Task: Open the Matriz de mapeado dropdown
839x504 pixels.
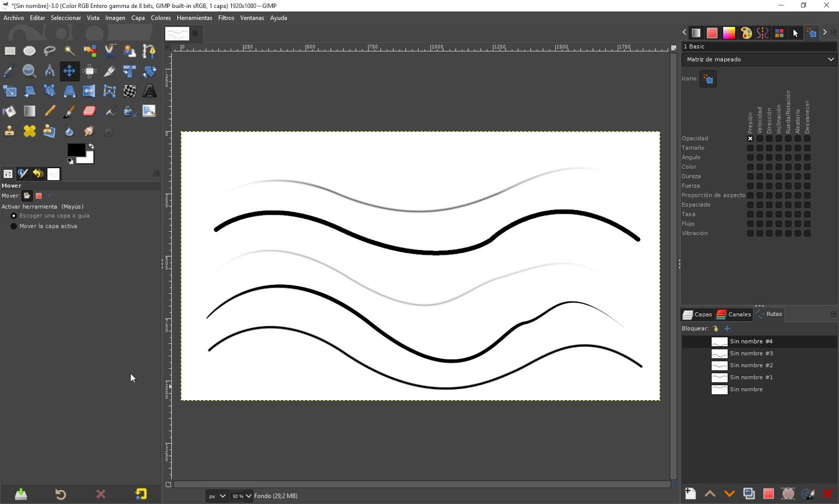Action: tap(758, 59)
